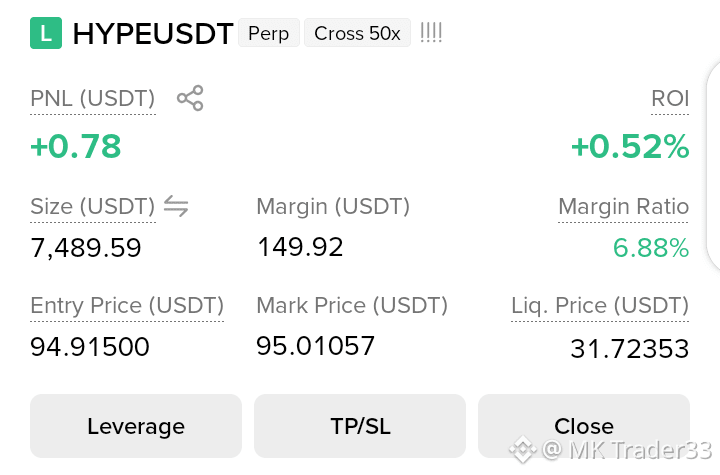Image resolution: width=720 pixels, height=475 pixels.
Task: Click the green L long badge
Action: pyautogui.click(x=46, y=33)
